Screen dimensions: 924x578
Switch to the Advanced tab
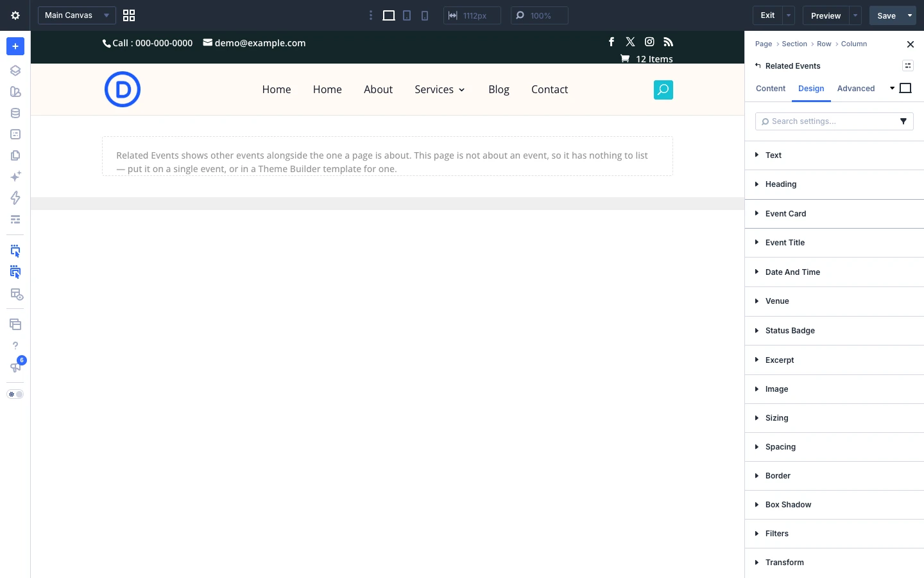coord(856,89)
